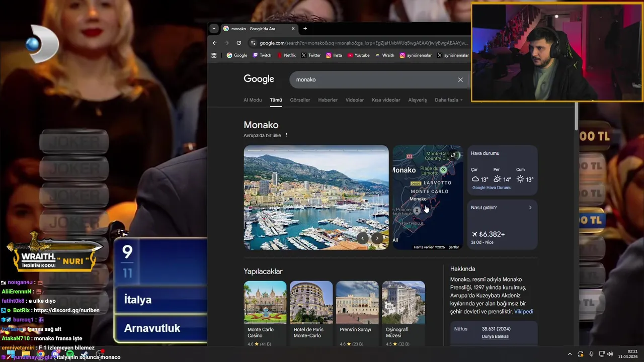Select the Tümü results tab

click(x=276, y=100)
